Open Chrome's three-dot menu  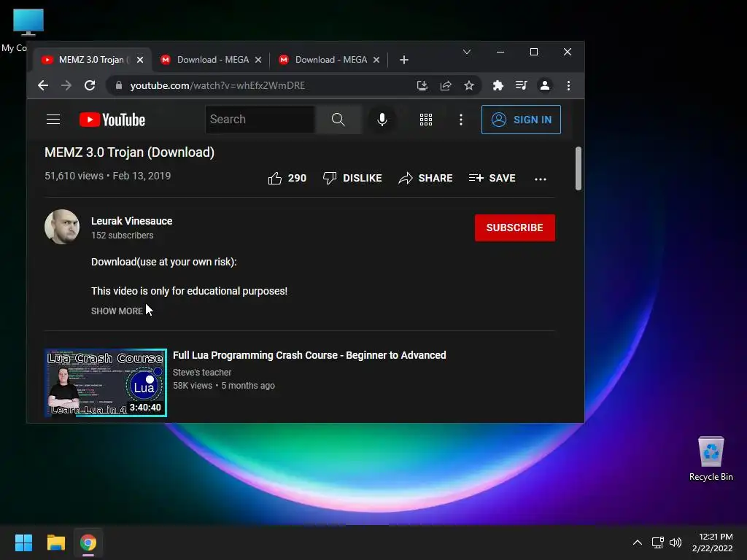click(x=568, y=86)
